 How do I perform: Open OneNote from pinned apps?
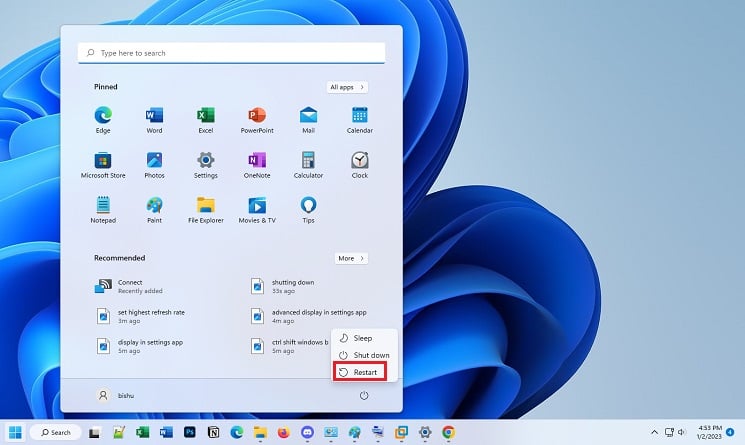257,165
